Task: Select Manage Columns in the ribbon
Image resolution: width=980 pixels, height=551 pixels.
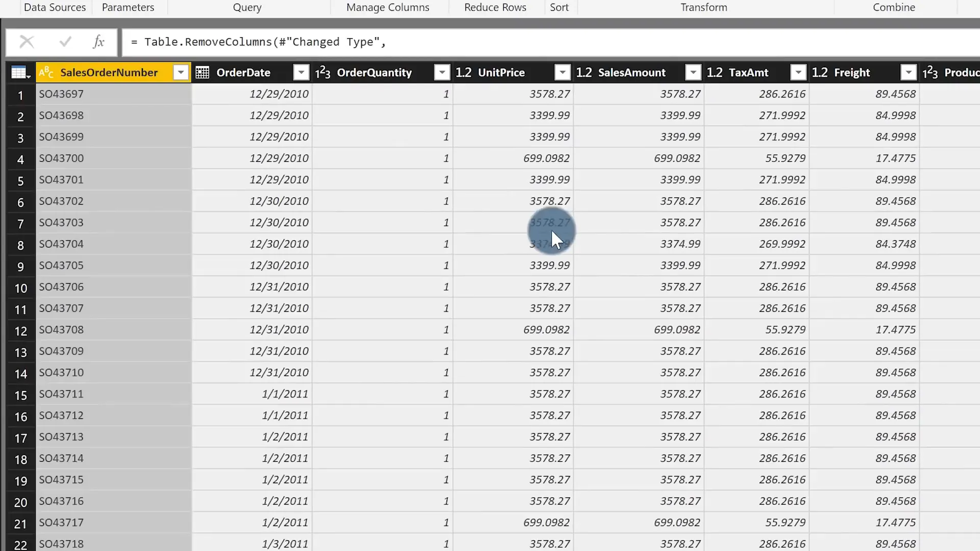Action: pos(387,7)
